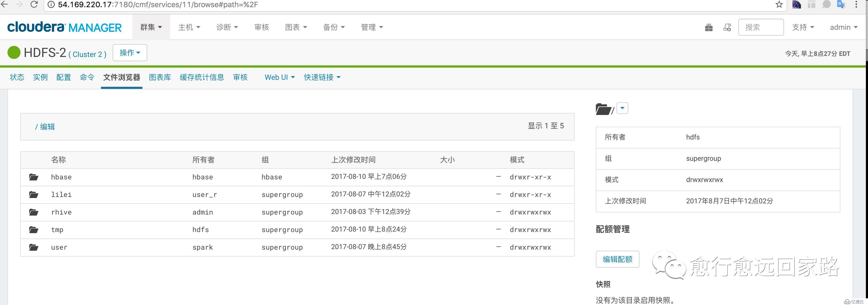Click the 编辑配额 button
868x305 pixels.
point(617,259)
